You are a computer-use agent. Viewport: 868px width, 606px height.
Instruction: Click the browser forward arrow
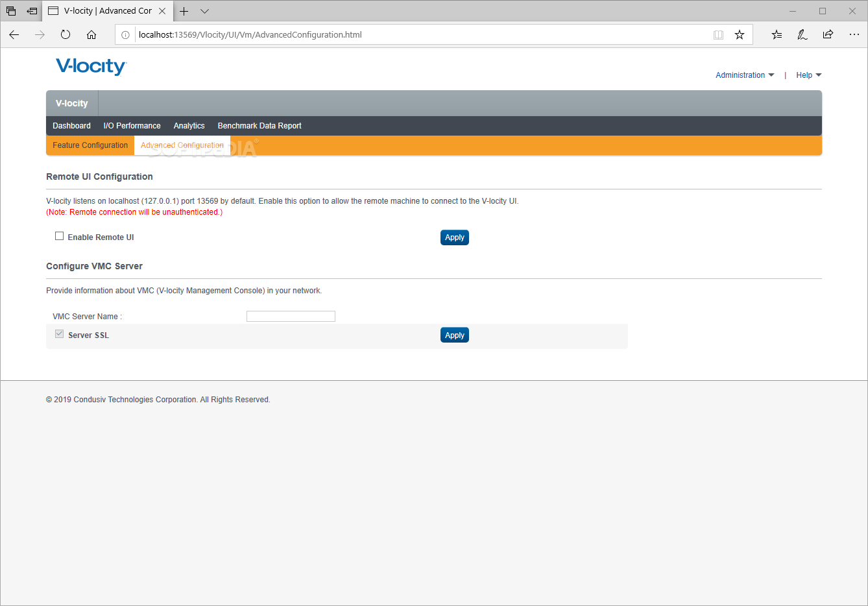point(40,34)
